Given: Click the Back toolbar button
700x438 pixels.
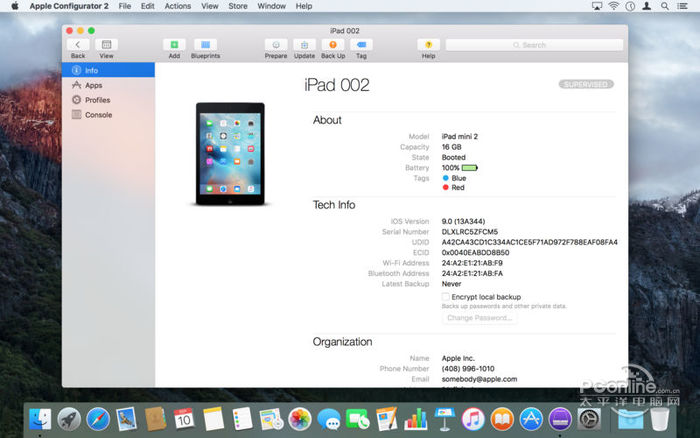Looking at the screenshot, I should (x=78, y=45).
